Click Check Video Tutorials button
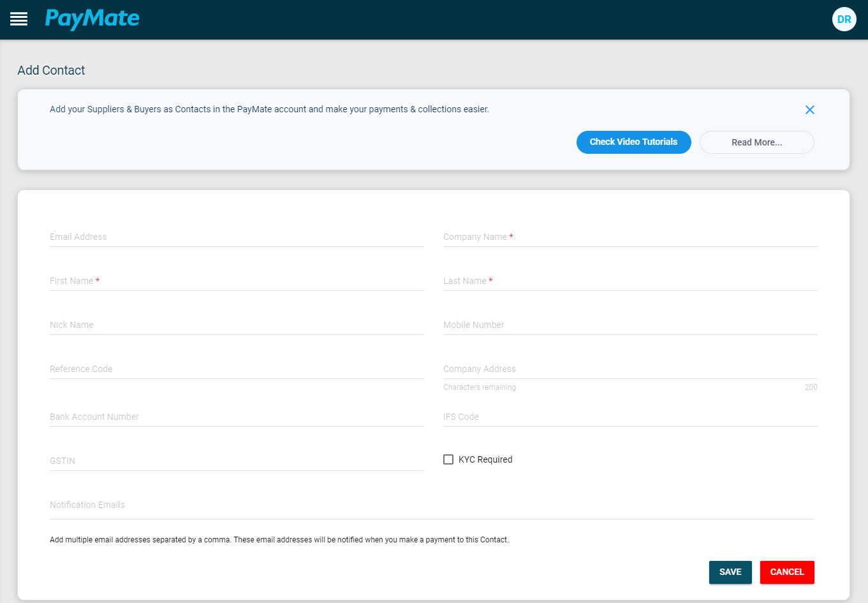Screen dimensions: 868x603 [633, 142]
